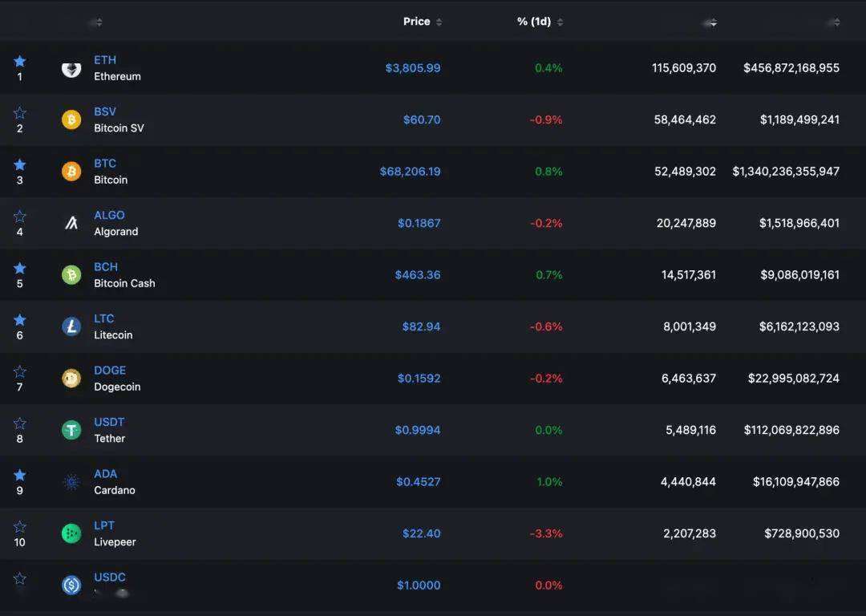This screenshot has width=866, height=616.
Task: Click the value 58,464,462
Action: (x=685, y=120)
